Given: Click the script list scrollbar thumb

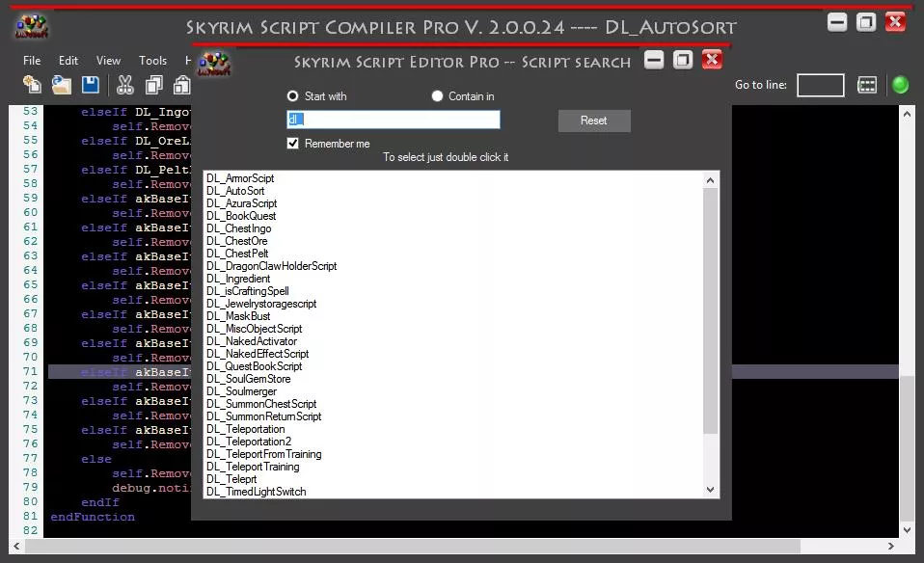Looking at the screenshot, I should (x=710, y=311).
